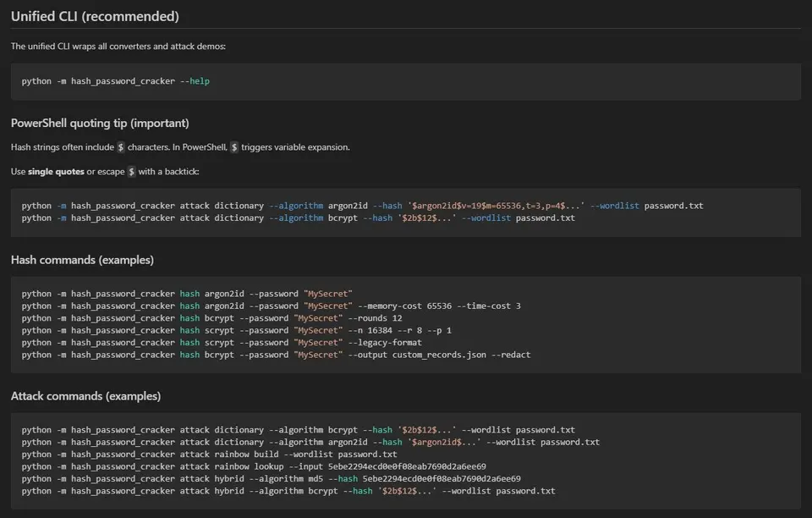Viewport: 812px width, 518px height.
Task: Click the 'attack rainbow build --wordlist' command
Action: pos(209,455)
